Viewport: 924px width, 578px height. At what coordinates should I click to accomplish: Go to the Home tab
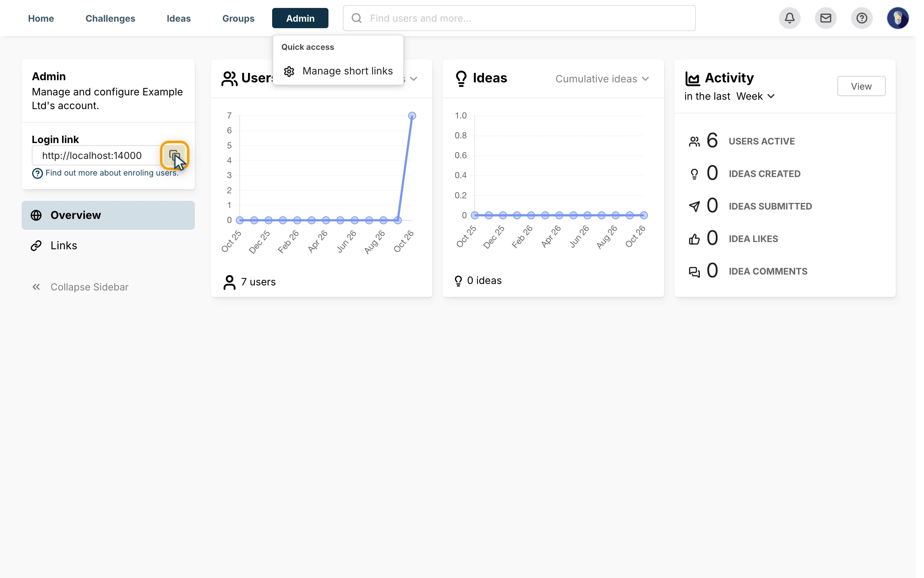tap(41, 18)
